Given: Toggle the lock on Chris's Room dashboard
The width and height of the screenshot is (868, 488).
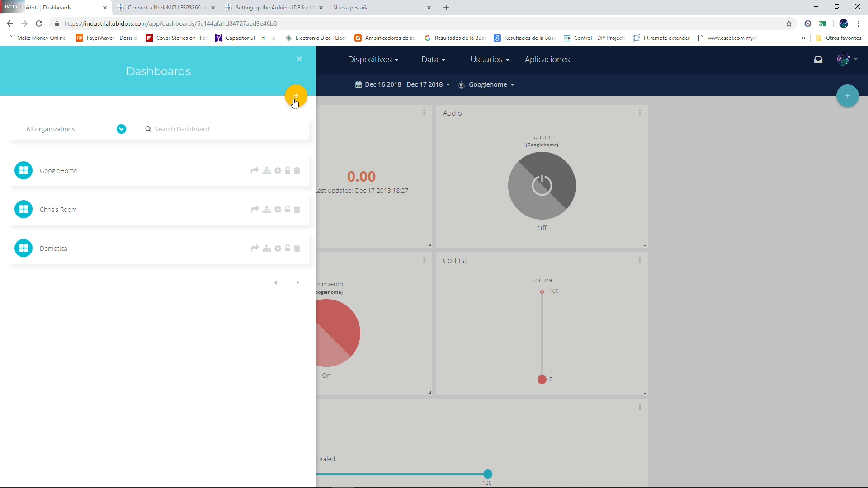Looking at the screenshot, I should (288, 209).
